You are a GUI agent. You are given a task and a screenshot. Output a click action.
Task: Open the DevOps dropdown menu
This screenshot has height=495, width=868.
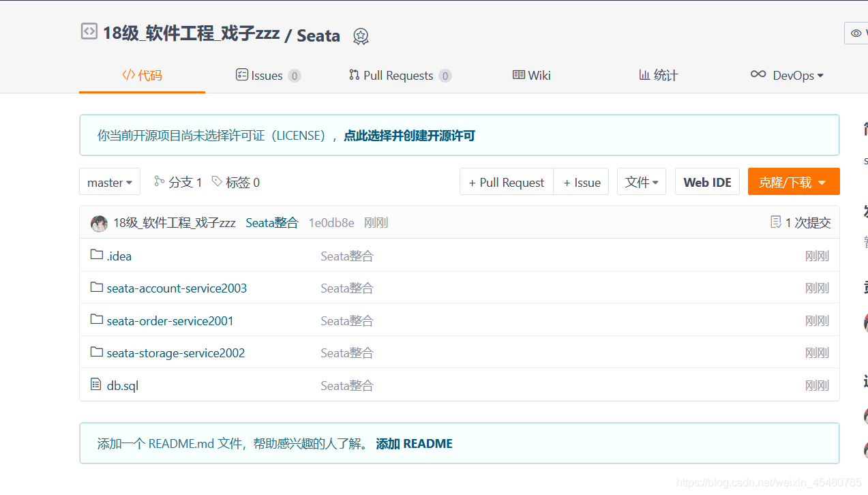788,75
